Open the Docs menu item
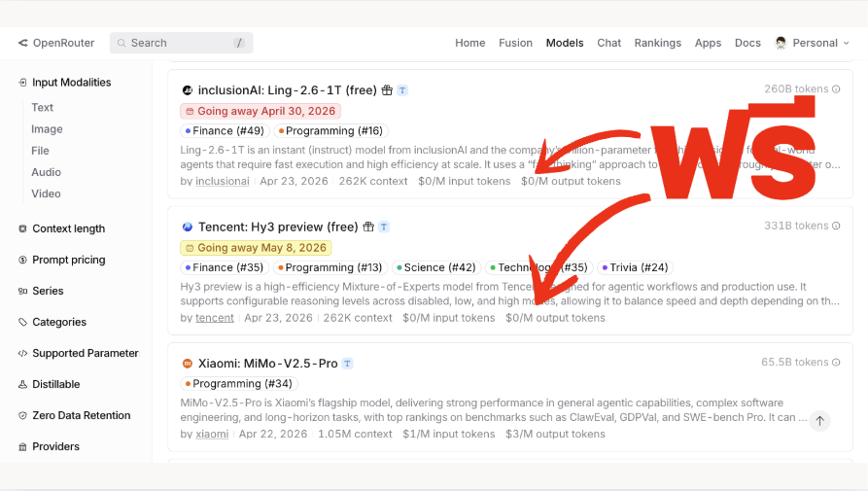The width and height of the screenshot is (868, 491). 747,43
